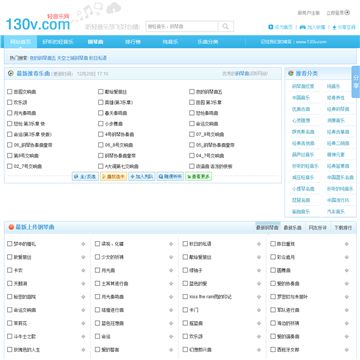The image size is (360, 360).
Task: Open the 汽车音乐 category link
Action: (336, 212)
